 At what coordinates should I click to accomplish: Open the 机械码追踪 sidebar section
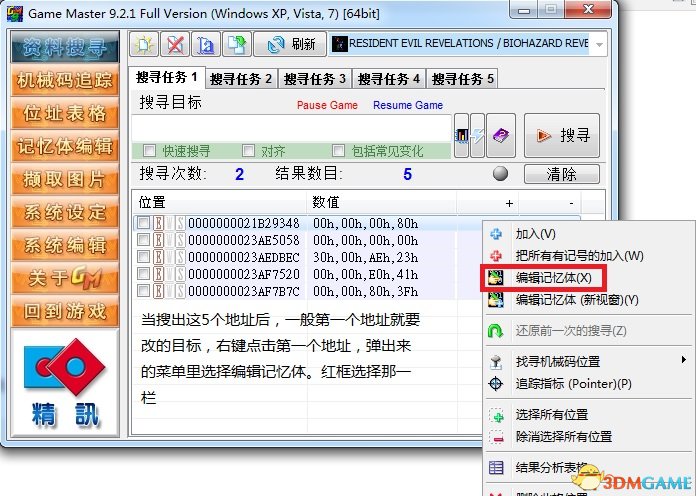point(65,80)
